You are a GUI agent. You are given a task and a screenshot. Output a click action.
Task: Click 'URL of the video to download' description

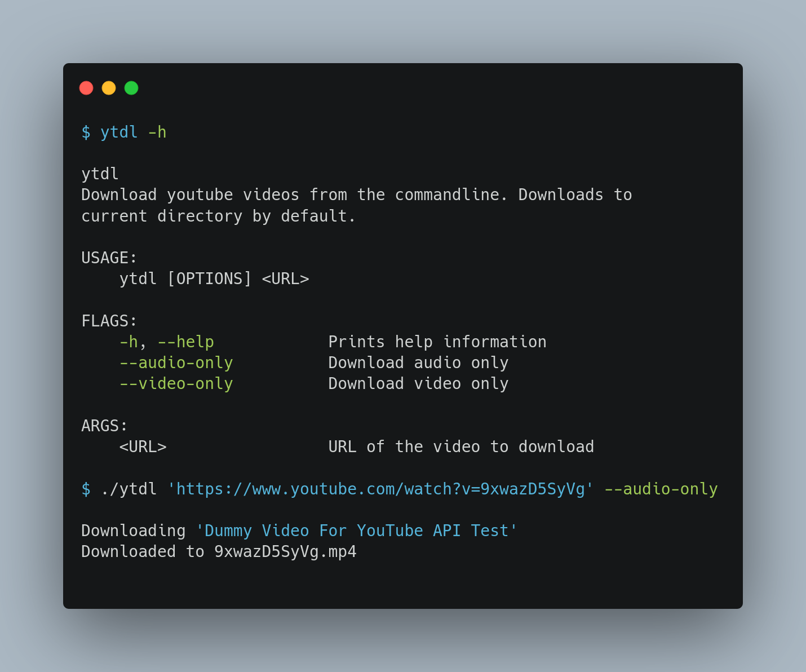point(461,446)
